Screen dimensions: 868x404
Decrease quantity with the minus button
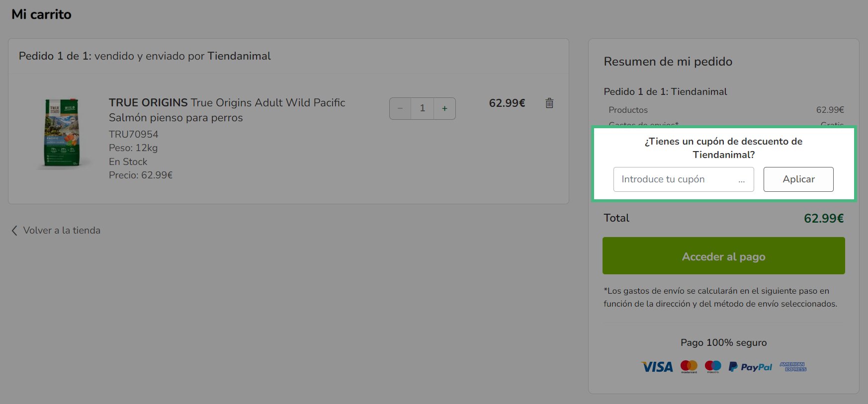(x=400, y=108)
